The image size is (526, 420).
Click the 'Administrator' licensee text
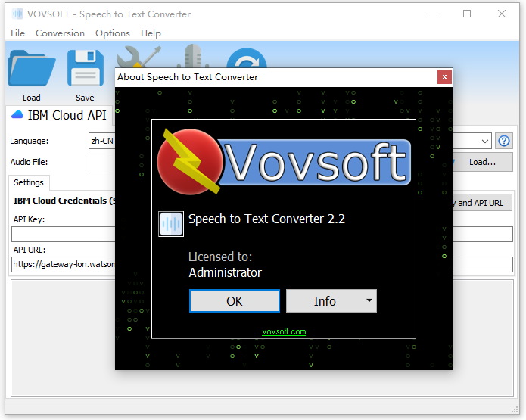coord(225,272)
